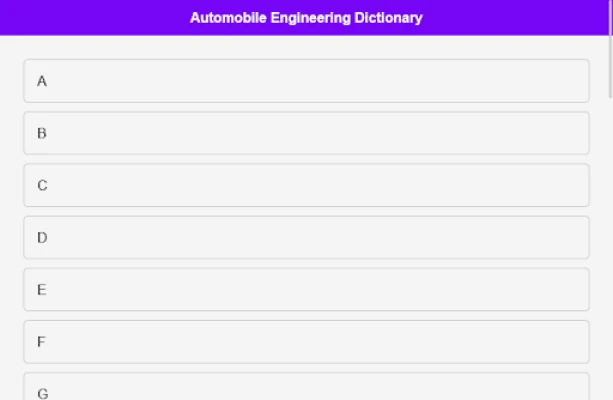Select the partially visible G row
This screenshot has width=613, height=400.
[306, 390]
